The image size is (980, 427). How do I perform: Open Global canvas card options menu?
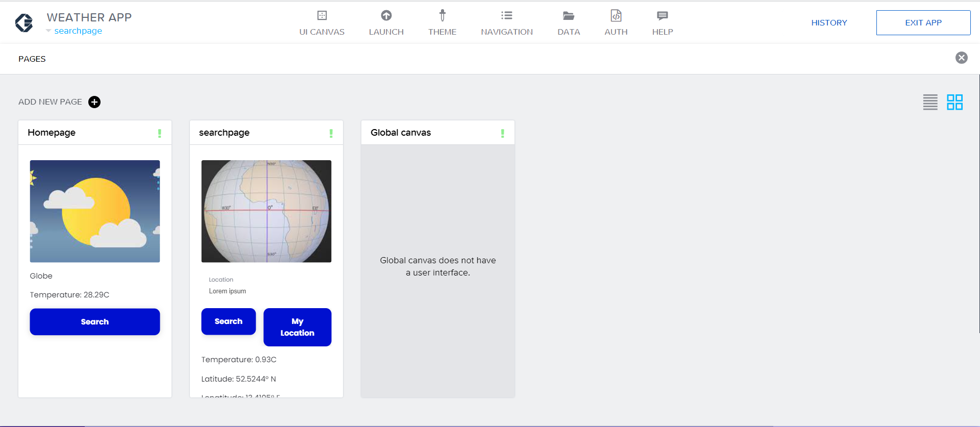tap(503, 133)
